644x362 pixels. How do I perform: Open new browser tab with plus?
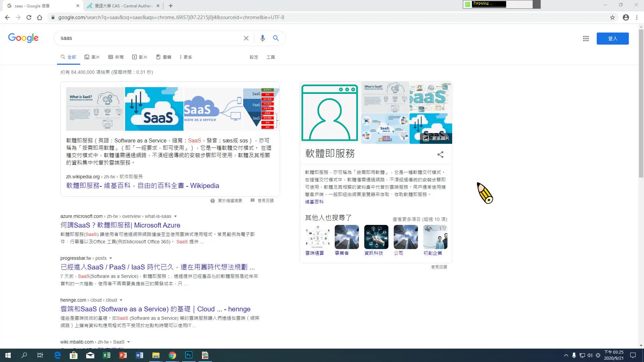(171, 6)
